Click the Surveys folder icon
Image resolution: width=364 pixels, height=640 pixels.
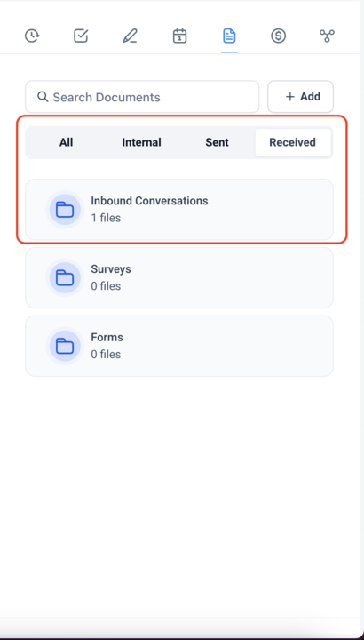coord(65,278)
